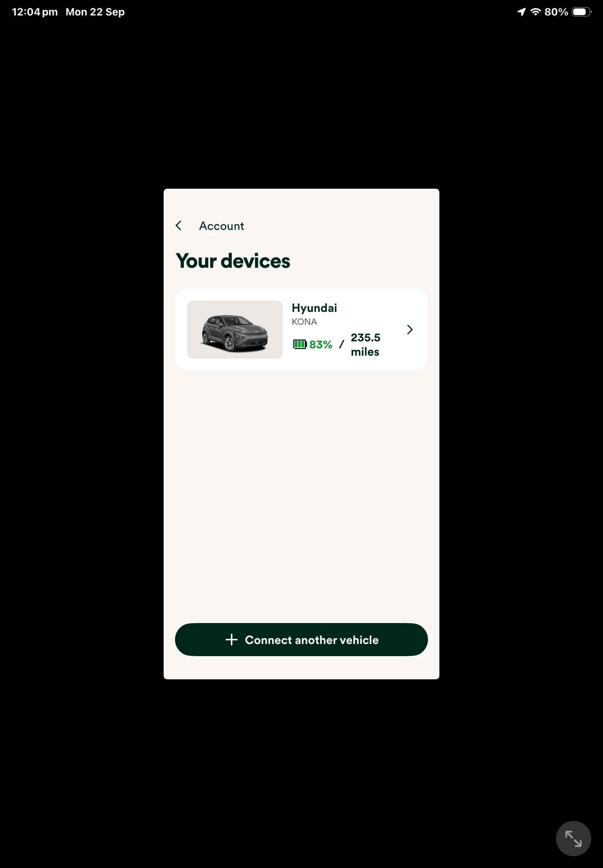The height and width of the screenshot is (868, 603).
Task: Open the Hyundai KONA car thumbnail
Action: click(x=235, y=330)
